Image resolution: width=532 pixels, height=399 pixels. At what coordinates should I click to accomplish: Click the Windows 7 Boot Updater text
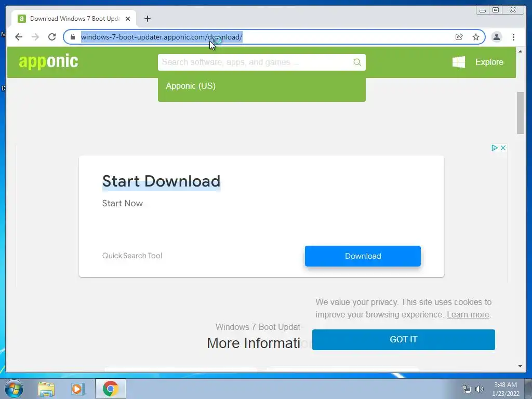coord(258,327)
